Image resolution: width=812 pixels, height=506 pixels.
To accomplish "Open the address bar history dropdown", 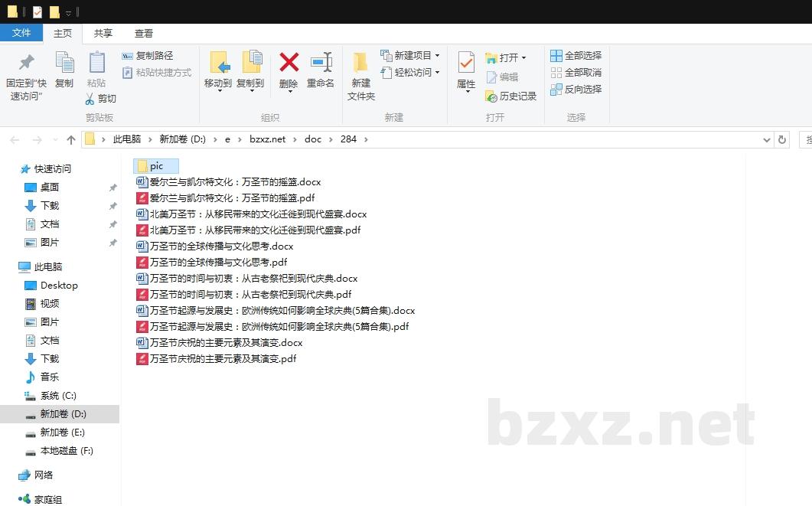I will [767, 139].
